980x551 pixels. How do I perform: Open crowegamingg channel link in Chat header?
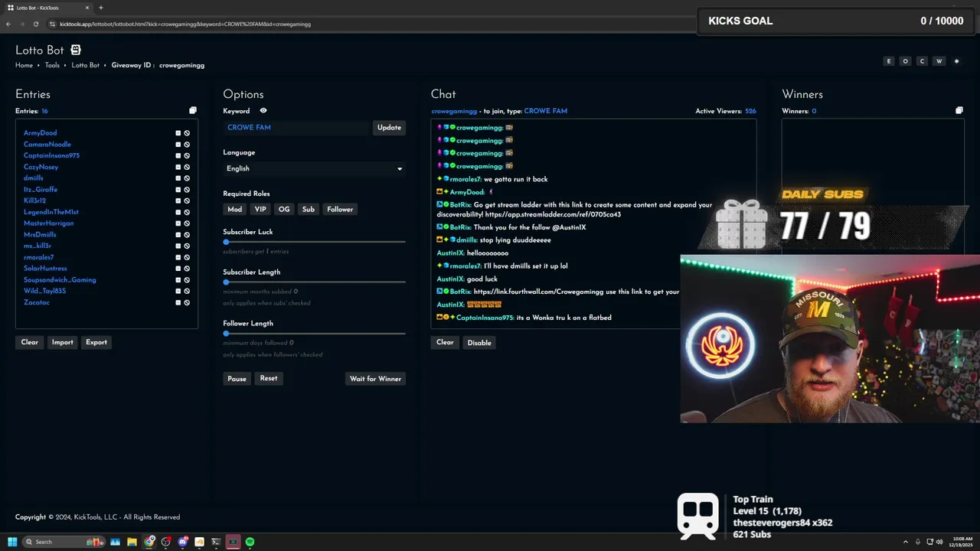pos(454,111)
